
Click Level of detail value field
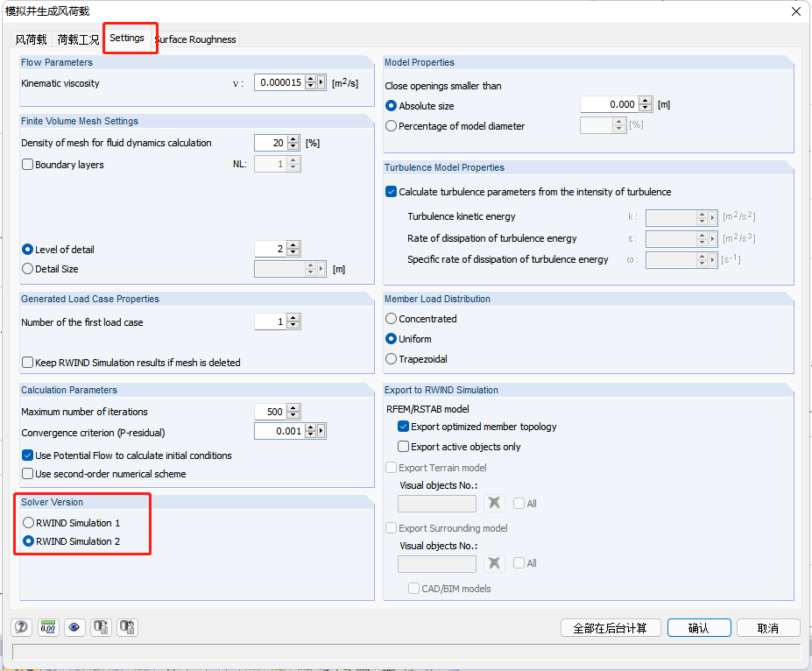click(271, 249)
